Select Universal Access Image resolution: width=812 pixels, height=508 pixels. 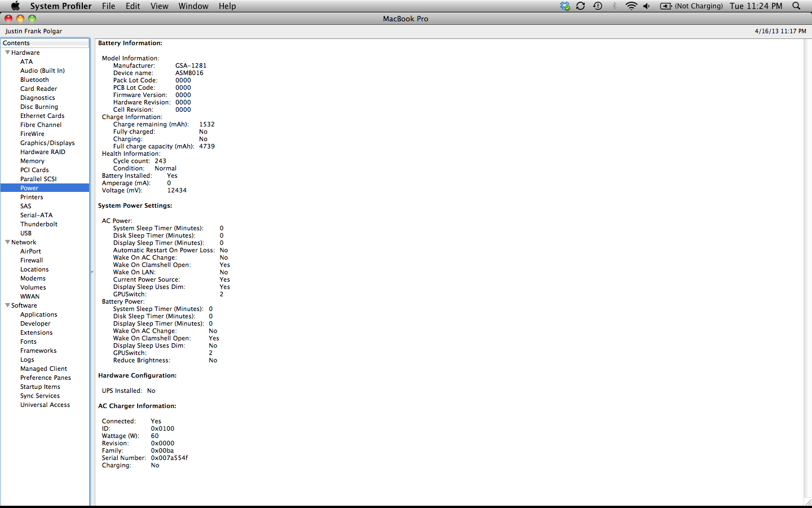tap(45, 405)
